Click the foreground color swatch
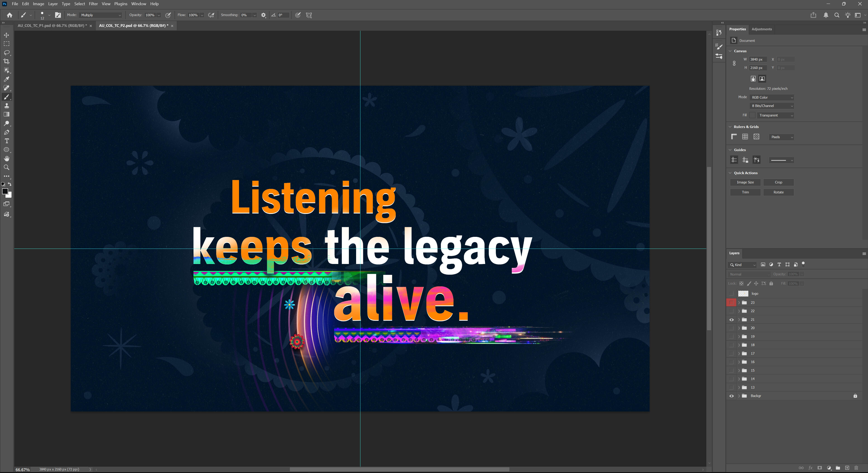 pos(5,191)
